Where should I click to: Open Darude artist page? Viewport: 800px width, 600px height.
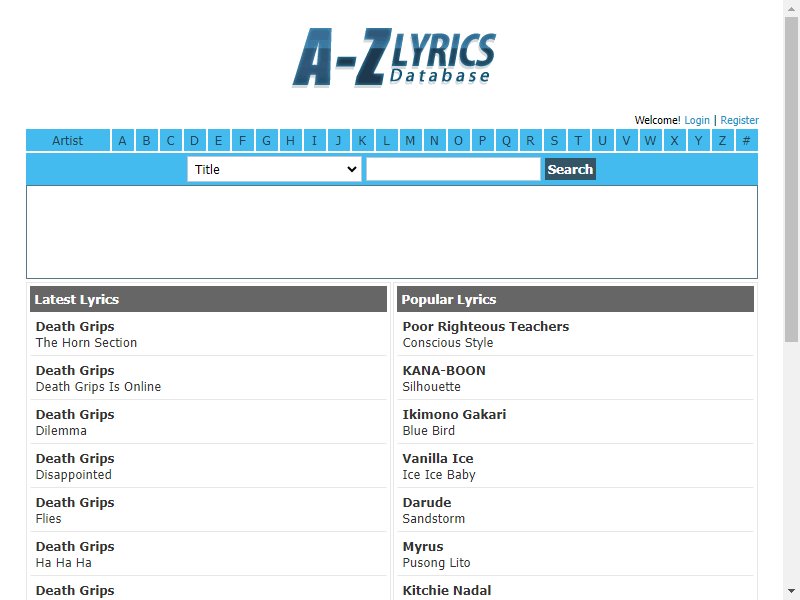[x=427, y=502]
